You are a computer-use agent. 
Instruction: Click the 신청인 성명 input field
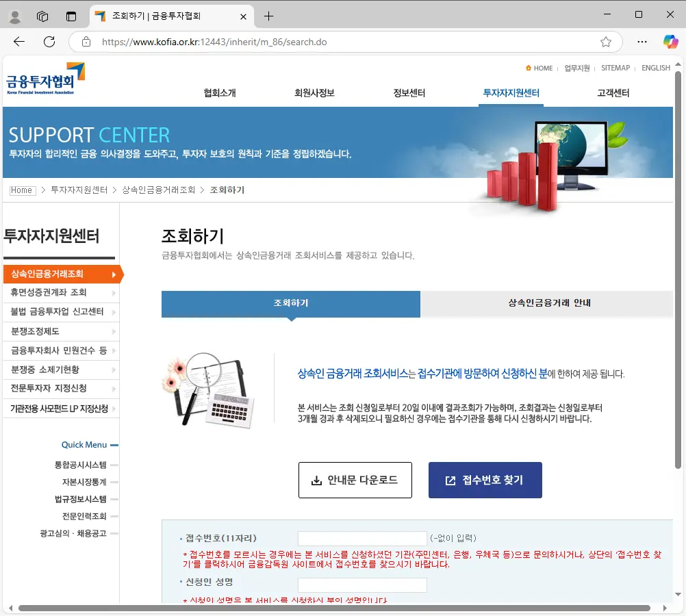click(362, 585)
